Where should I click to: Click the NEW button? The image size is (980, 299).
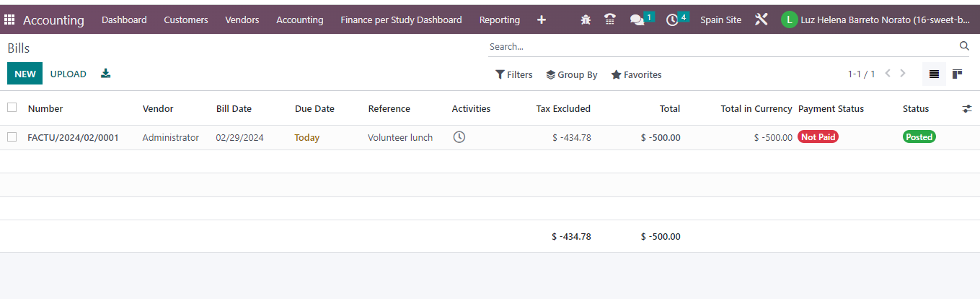click(x=25, y=74)
